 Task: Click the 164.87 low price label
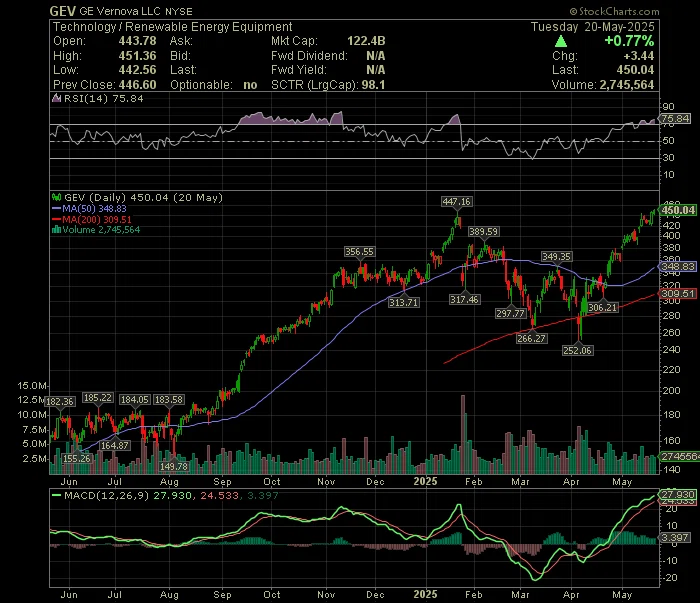click(115, 445)
